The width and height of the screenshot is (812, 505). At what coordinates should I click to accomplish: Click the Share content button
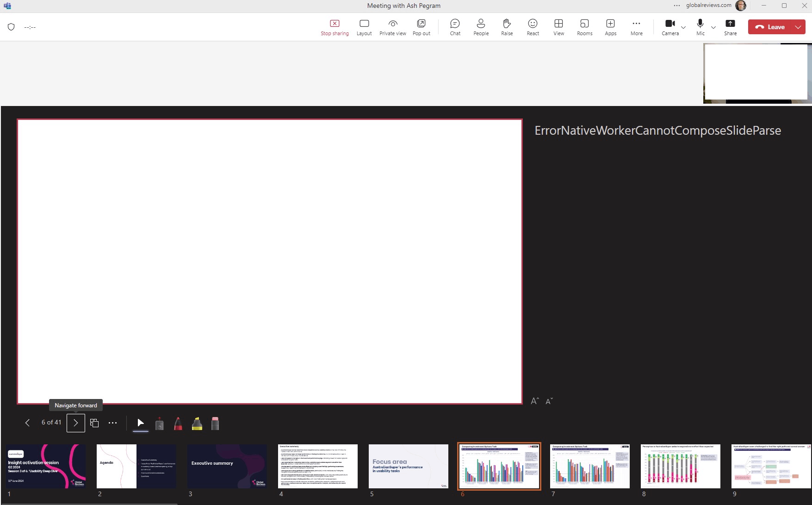tap(731, 27)
